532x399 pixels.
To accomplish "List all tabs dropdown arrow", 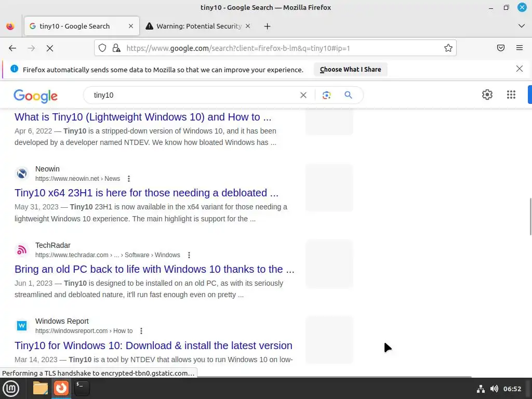I will (x=522, y=26).
